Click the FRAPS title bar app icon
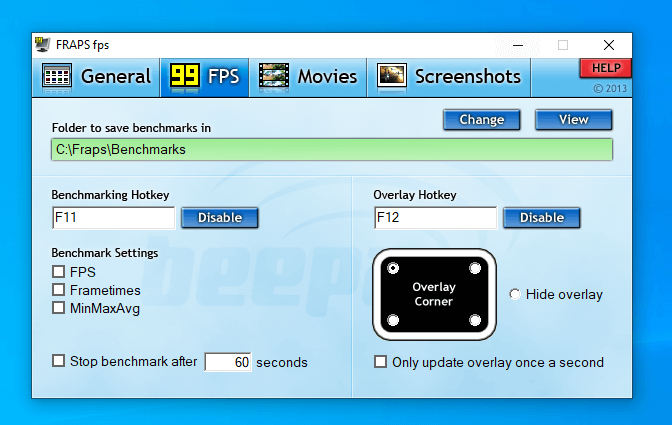 (x=42, y=45)
